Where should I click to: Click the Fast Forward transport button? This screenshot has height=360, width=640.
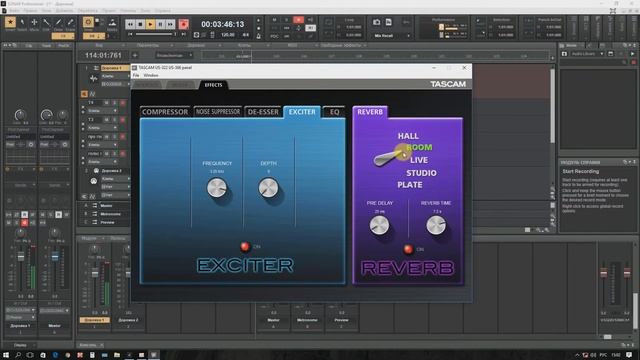coord(170,24)
